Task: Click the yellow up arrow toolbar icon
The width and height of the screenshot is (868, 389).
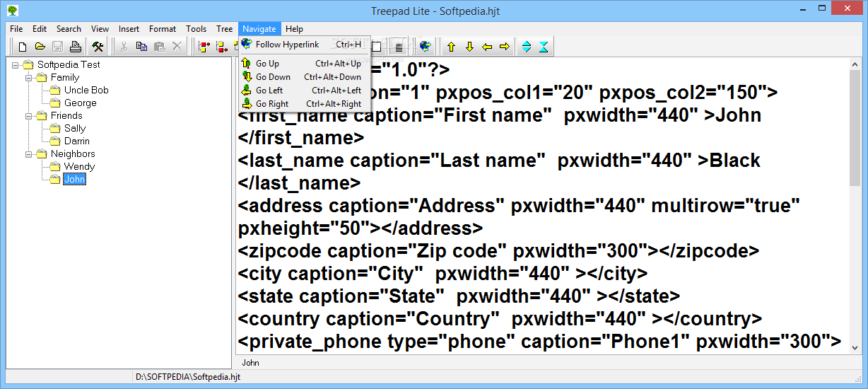Action: click(451, 47)
